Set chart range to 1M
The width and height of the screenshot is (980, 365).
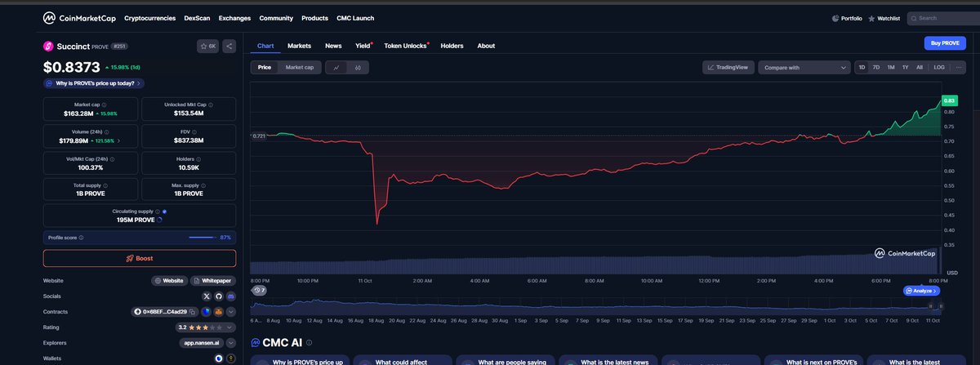891,68
